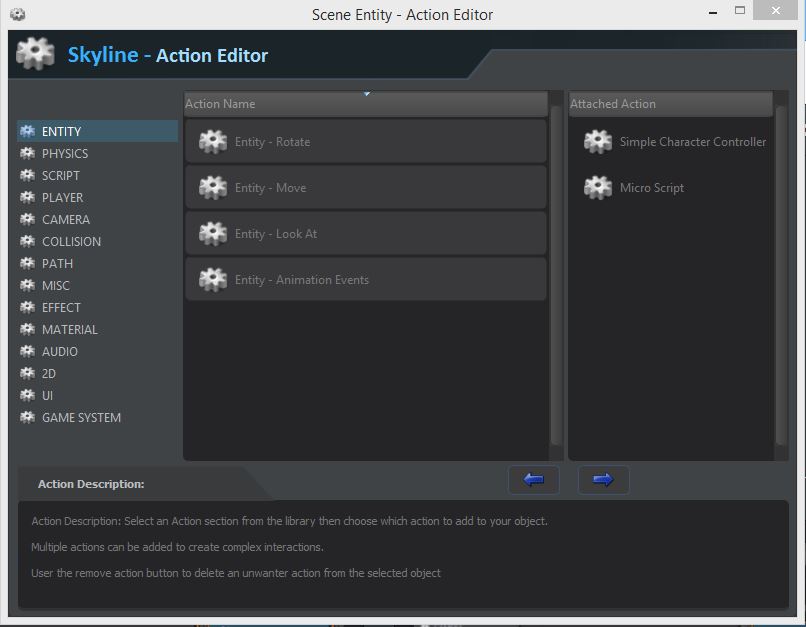Sort by the Action Name column header
The image size is (806, 627).
point(365,104)
